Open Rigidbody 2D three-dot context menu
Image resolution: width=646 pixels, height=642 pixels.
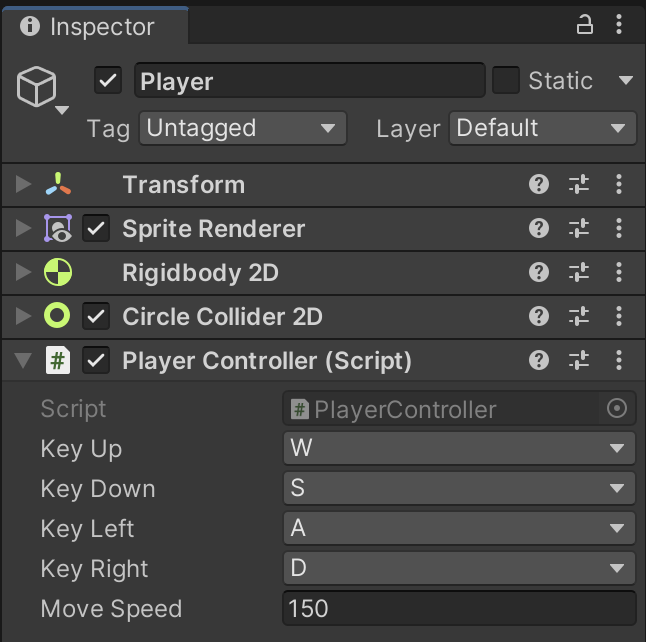click(x=619, y=272)
